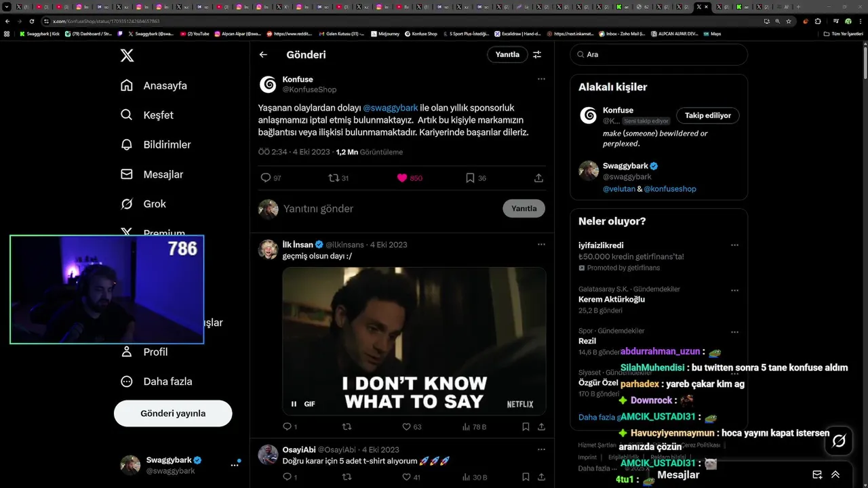Viewport: 868px width, 488px height.
Task: Open Bildirimler in the sidebar
Action: [156, 144]
